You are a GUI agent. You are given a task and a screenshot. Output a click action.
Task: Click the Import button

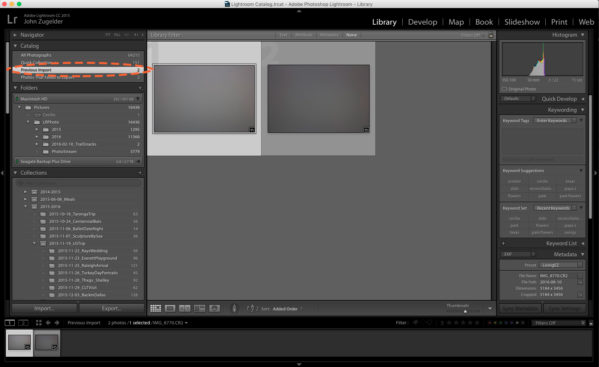point(45,308)
